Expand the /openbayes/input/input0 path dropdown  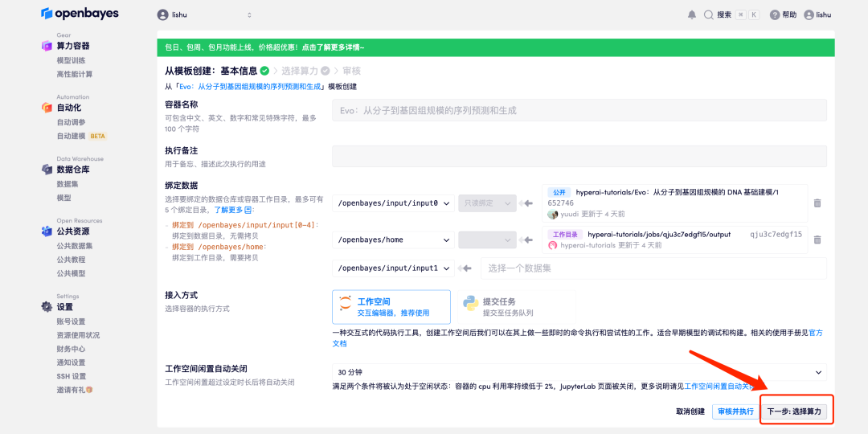click(x=393, y=203)
